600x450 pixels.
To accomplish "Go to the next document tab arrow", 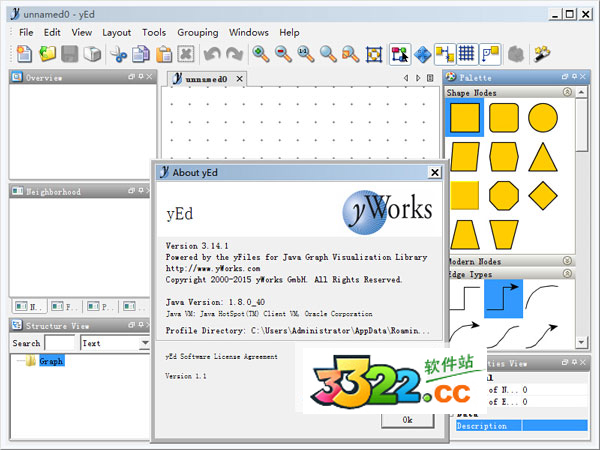I will (x=418, y=78).
